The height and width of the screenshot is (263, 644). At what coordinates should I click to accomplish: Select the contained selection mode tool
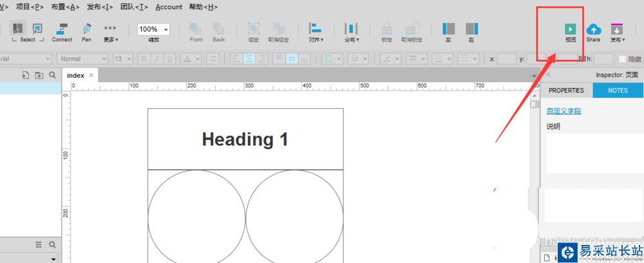[37, 28]
